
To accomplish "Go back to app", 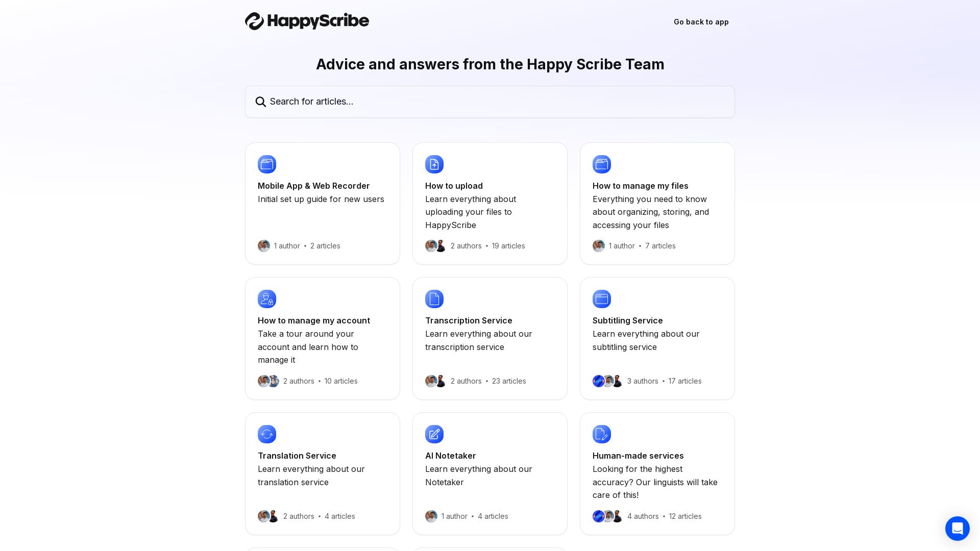I will click(701, 22).
